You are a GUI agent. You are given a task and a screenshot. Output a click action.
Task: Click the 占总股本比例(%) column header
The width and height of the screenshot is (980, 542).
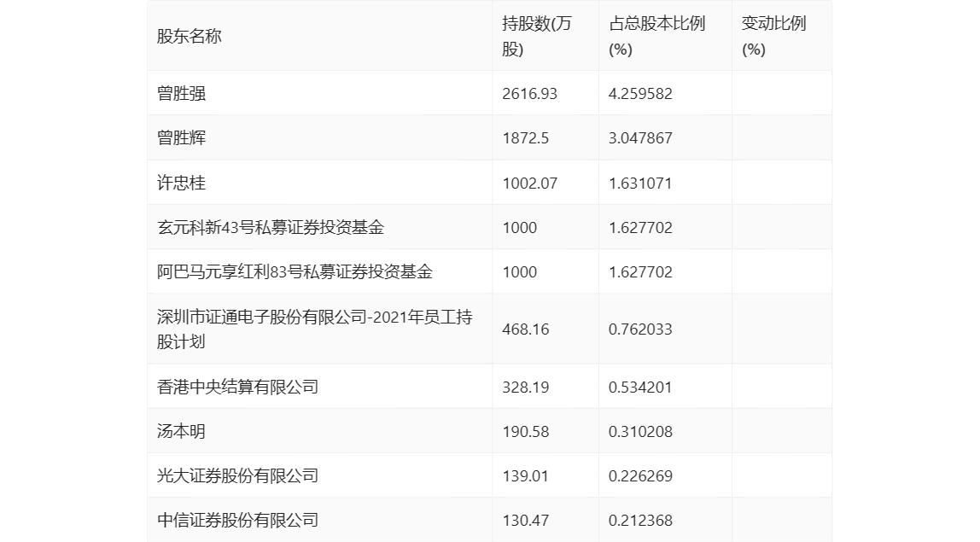656,36
